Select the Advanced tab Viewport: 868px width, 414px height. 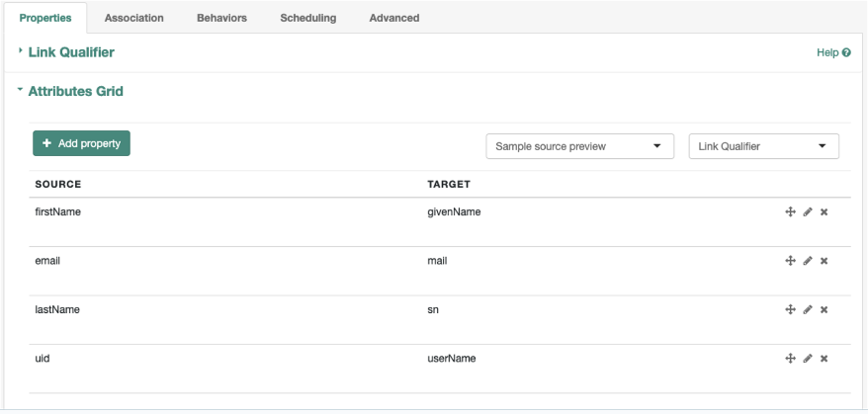[x=394, y=18]
